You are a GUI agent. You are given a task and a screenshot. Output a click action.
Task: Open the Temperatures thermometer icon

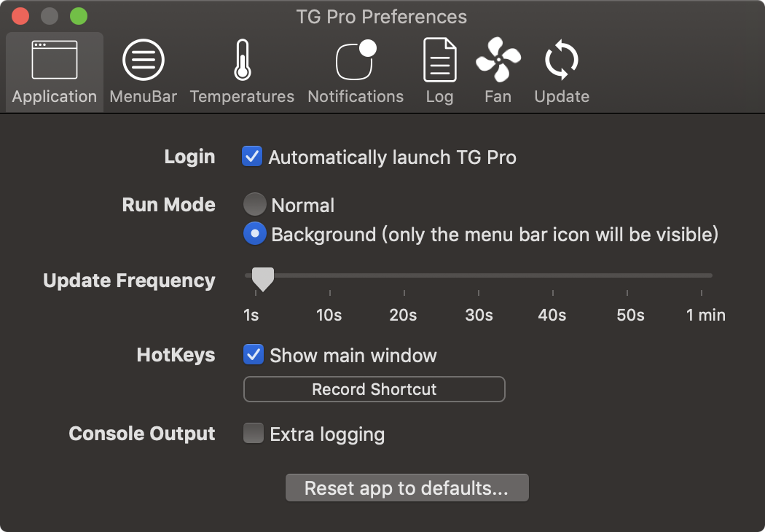[243, 60]
